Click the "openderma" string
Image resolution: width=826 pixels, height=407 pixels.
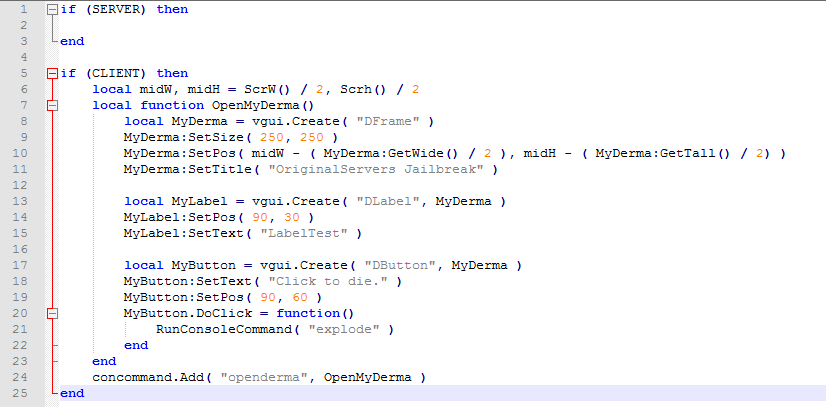tap(264, 378)
